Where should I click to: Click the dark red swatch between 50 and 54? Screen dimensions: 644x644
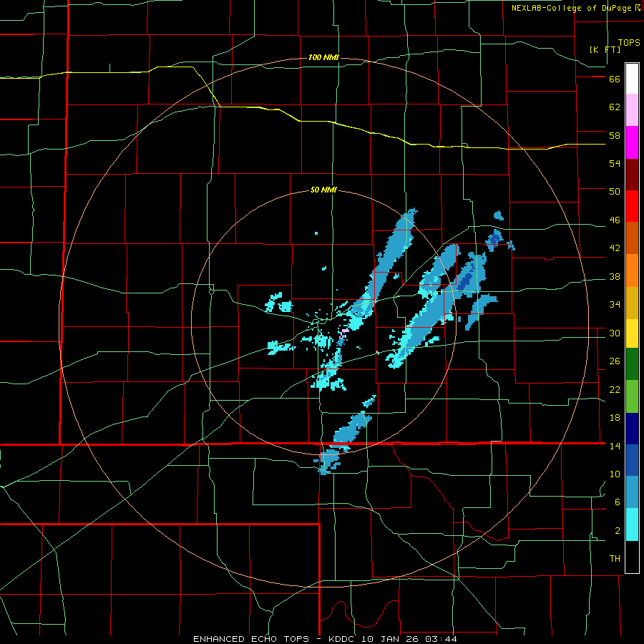(x=632, y=175)
